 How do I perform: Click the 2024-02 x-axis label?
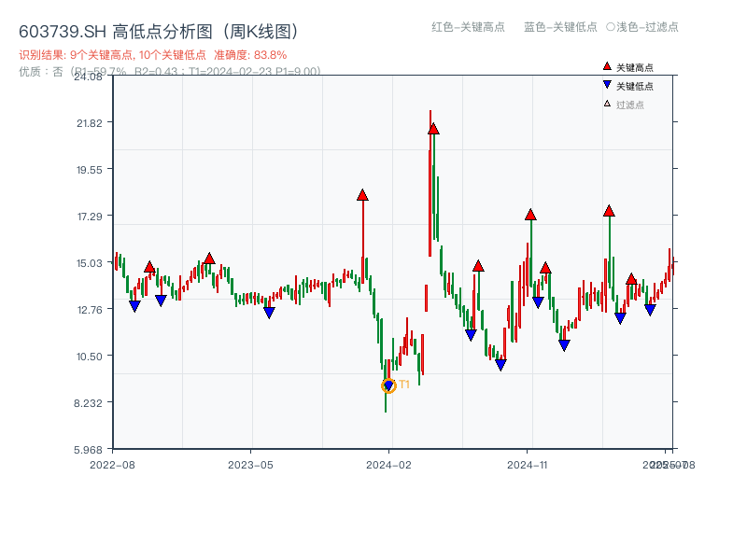[x=388, y=465]
